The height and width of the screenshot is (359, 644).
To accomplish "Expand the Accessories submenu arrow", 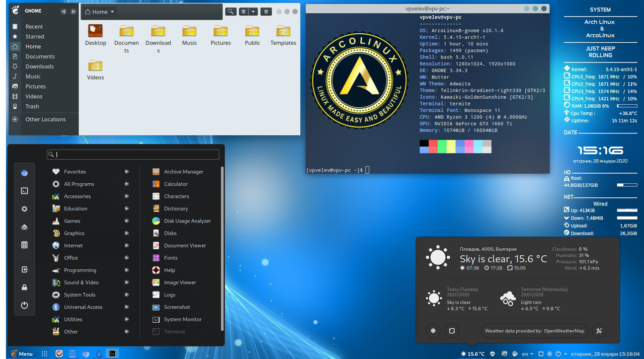I will tap(127, 196).
